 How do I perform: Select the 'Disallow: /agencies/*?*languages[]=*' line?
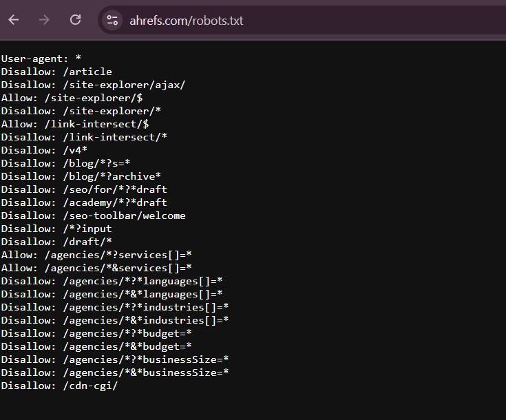pos(112,281)
